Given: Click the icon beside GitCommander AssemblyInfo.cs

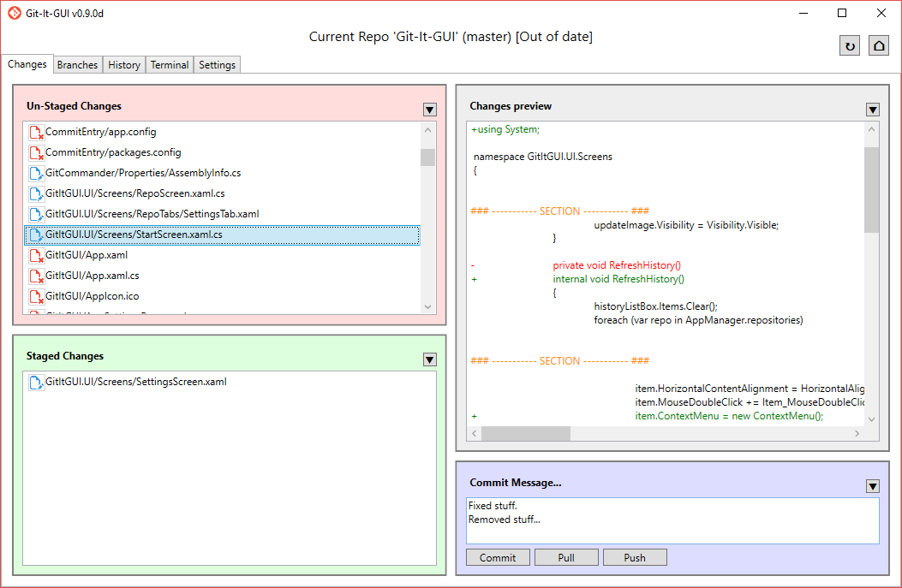Looking at the screenshot, I should click(36, 173).
